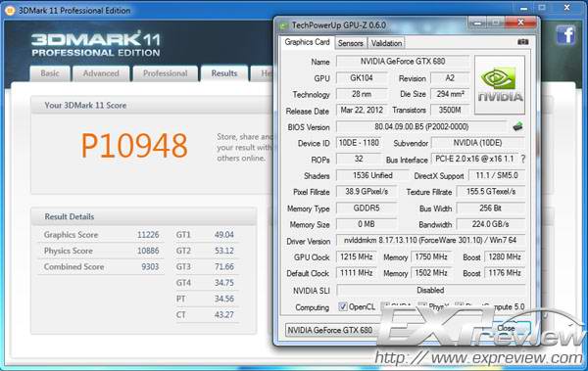The image size is (588, 371).
Task: Click the Subvendor value NVIDIA (10DE)
Action: coord(477,143)
